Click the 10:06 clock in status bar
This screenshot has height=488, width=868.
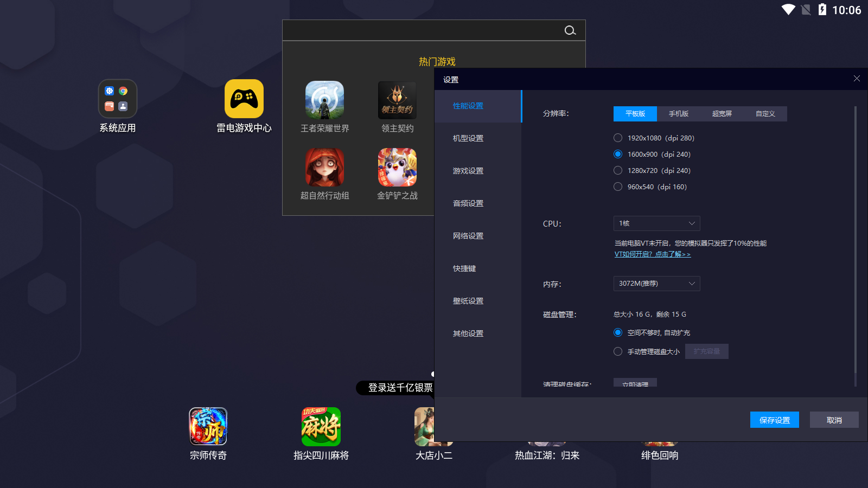846,10
